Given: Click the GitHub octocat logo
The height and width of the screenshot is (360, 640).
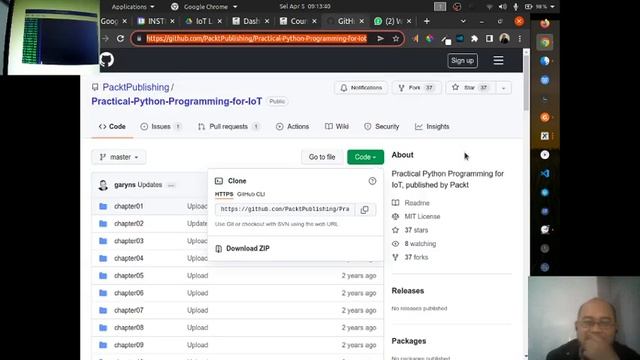Looking at the screenshot, I should point(107,60).
